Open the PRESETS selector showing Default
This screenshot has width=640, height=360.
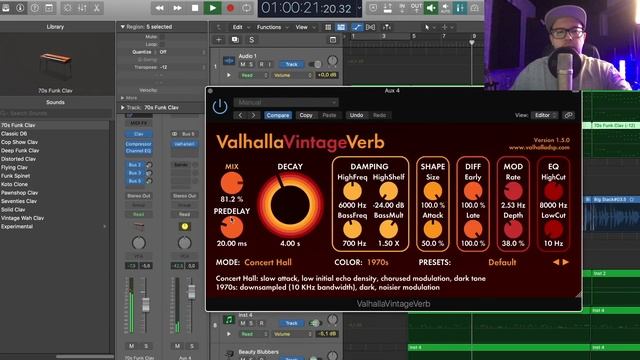click(x=502, y=262)
